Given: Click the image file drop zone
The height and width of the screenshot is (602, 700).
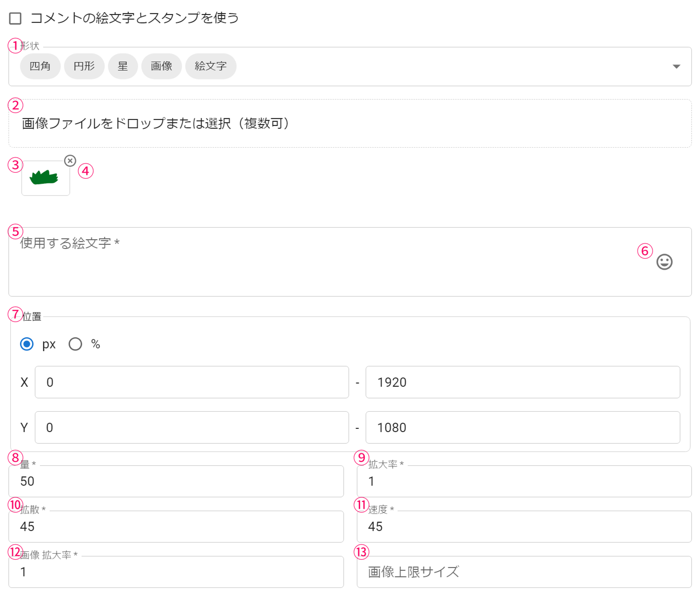Looking at the screenshot, I should (x=350, y=123).
